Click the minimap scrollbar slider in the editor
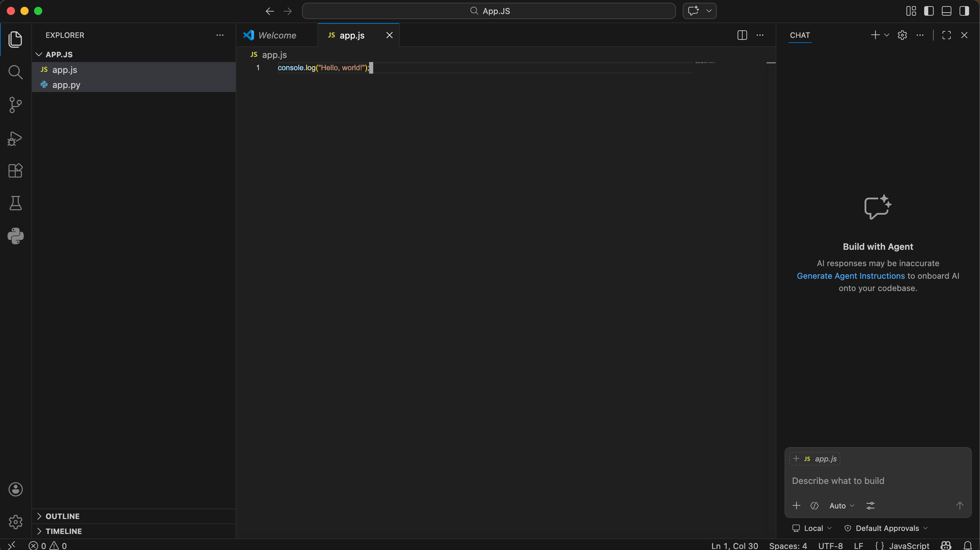This screenshot has height=550, width=980. coord(771,63)
